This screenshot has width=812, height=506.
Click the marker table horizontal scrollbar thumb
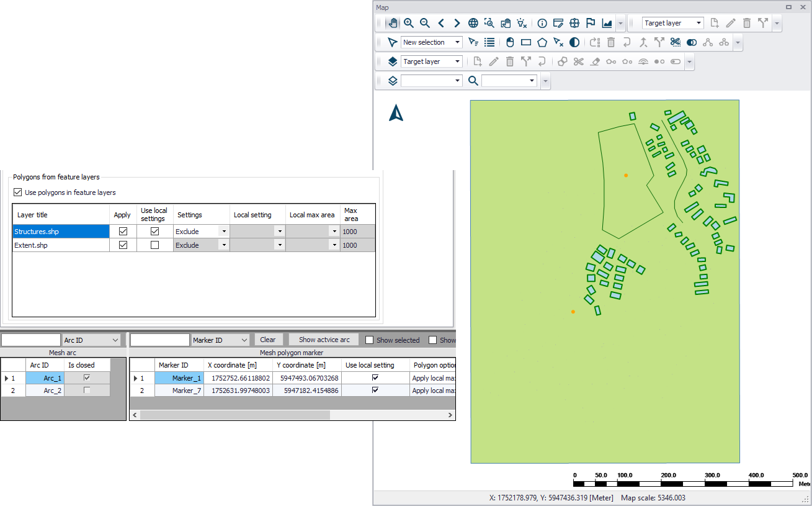pyautogui.click(x=235, y=415)
